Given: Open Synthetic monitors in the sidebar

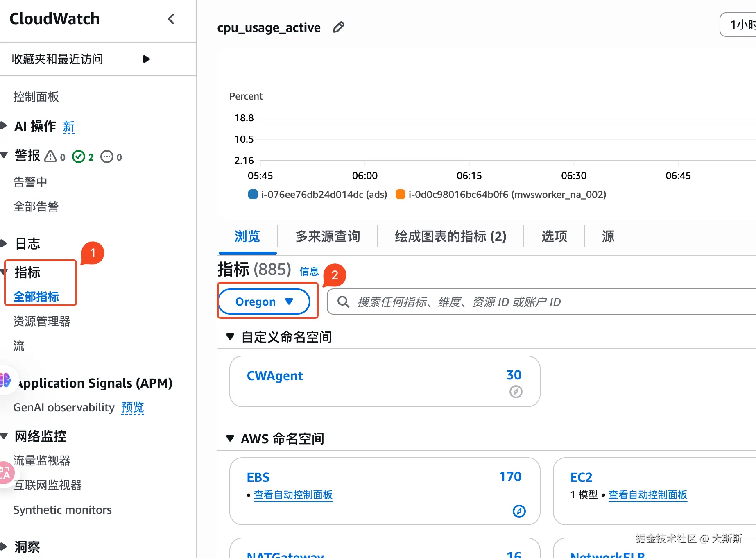Looking at the screenshot, I should (62, 510).
